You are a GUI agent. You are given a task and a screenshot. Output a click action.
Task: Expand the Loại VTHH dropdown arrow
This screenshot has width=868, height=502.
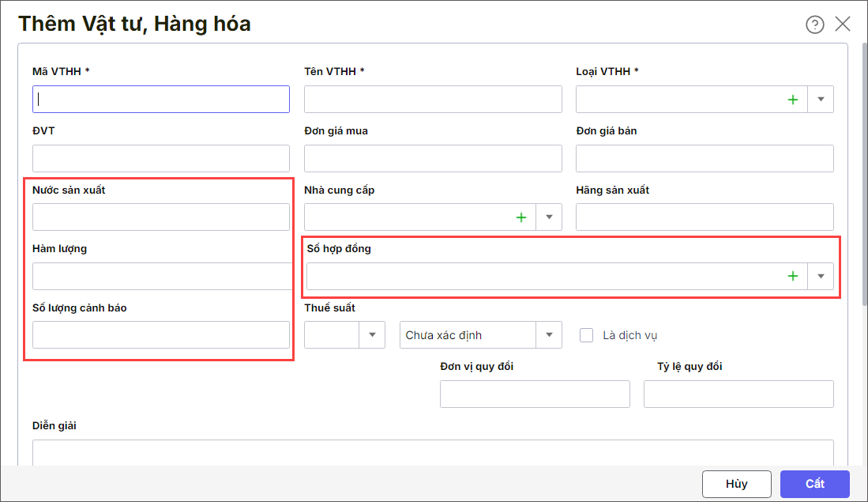821,100
